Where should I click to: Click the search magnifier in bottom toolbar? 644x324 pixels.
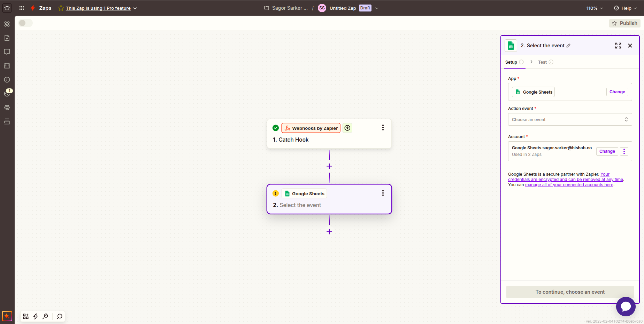click(60, 316)
